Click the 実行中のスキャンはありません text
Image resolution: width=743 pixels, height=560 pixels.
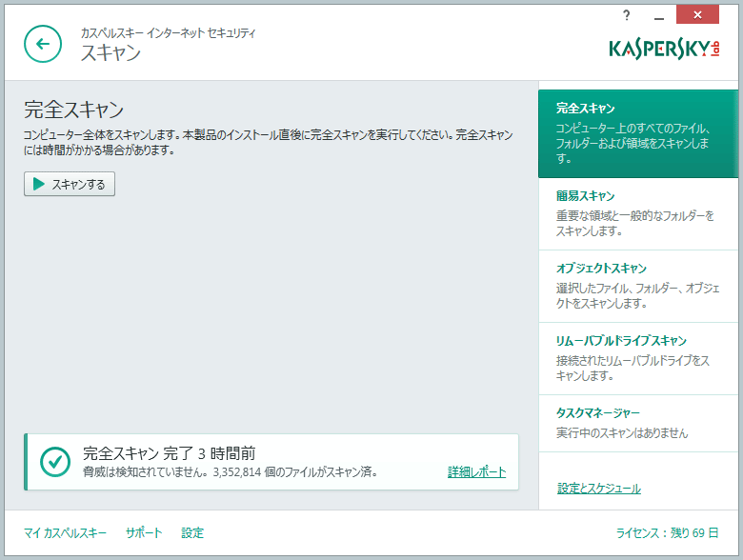pos(622,433)
